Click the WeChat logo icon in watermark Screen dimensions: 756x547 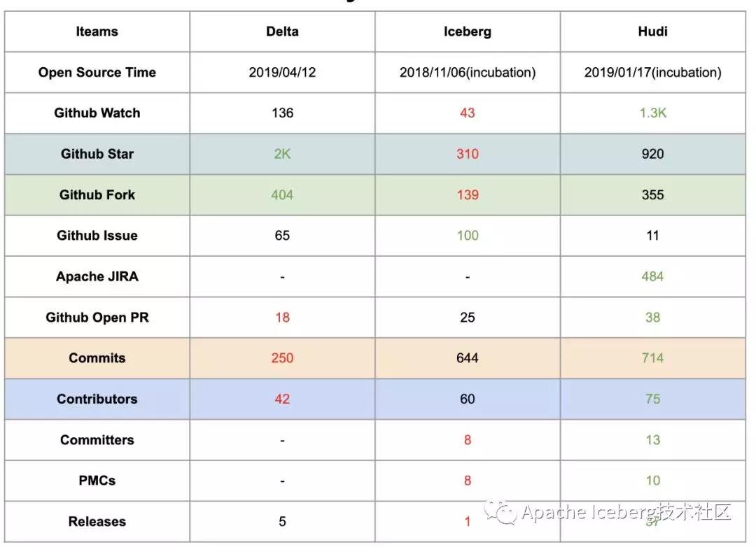(500, 512)
